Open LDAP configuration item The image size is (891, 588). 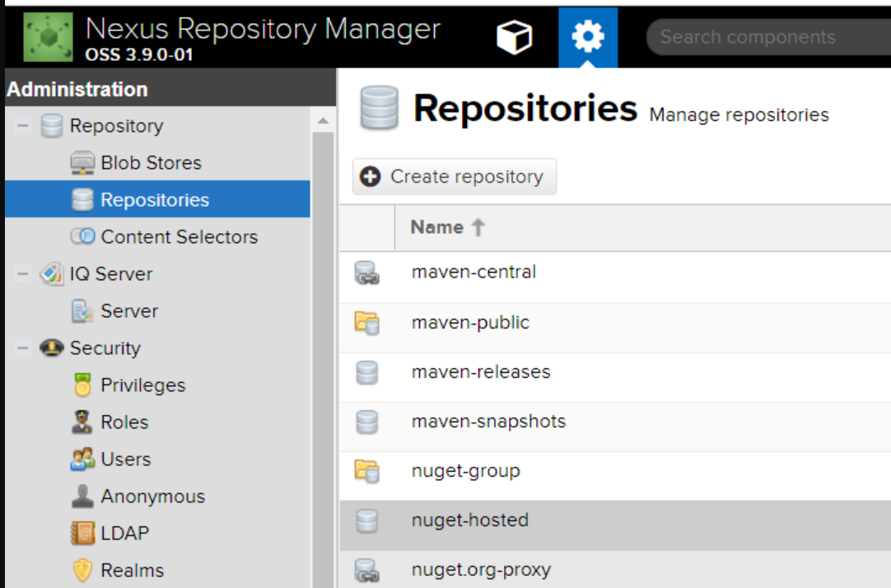coord(125,534)
